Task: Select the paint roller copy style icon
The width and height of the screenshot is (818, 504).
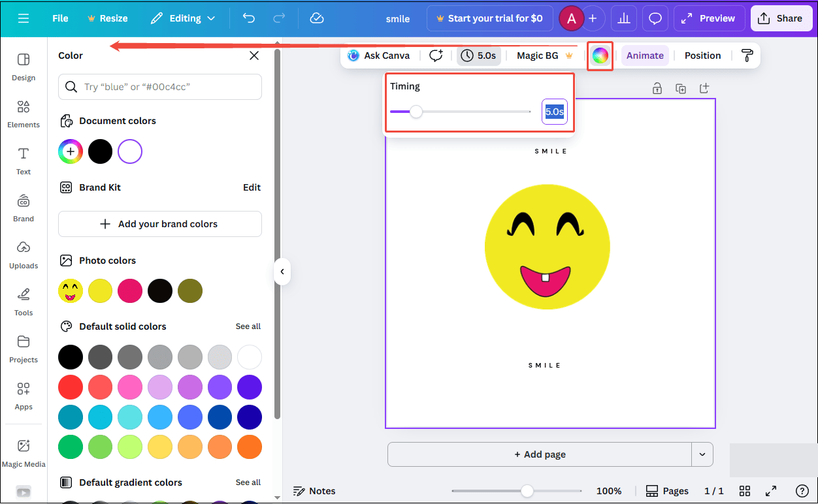Action: point(746,55)
